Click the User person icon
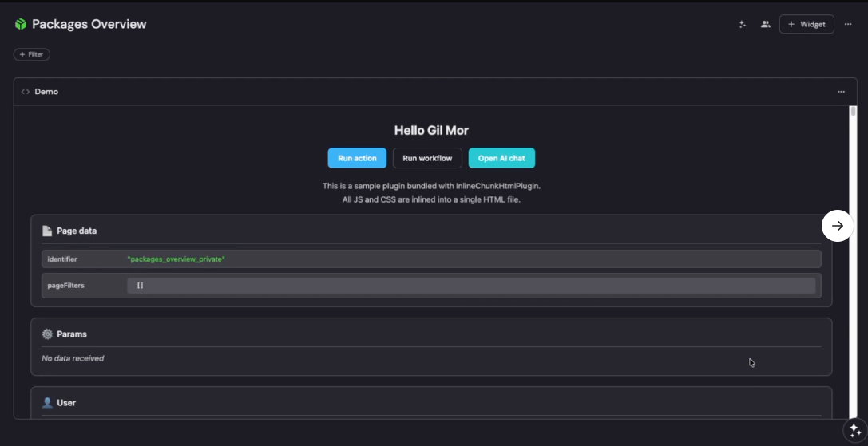Viewport: 868px width, 446px height. coord(47,403)
